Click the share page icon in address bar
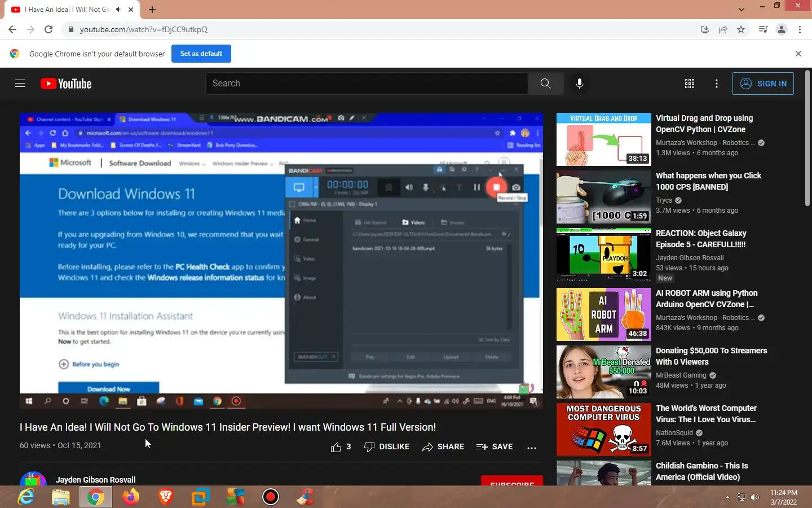 click(722, 29)
